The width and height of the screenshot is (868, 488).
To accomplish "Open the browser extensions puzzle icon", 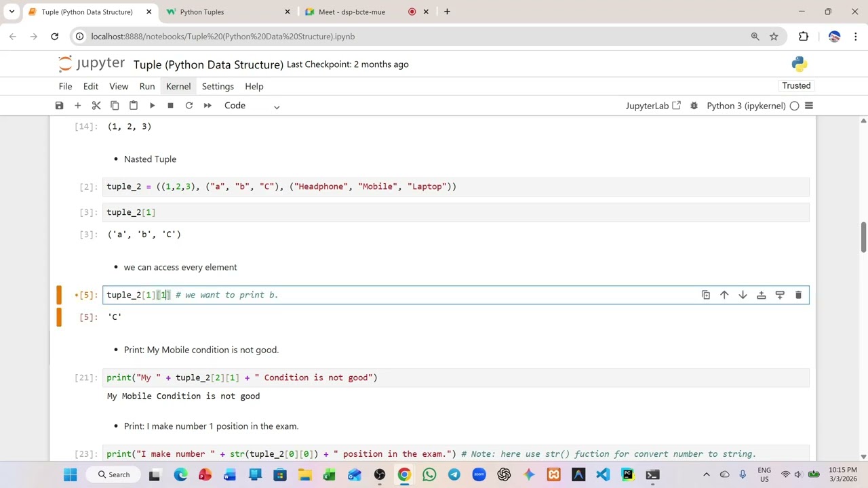I will pos(804,37).
